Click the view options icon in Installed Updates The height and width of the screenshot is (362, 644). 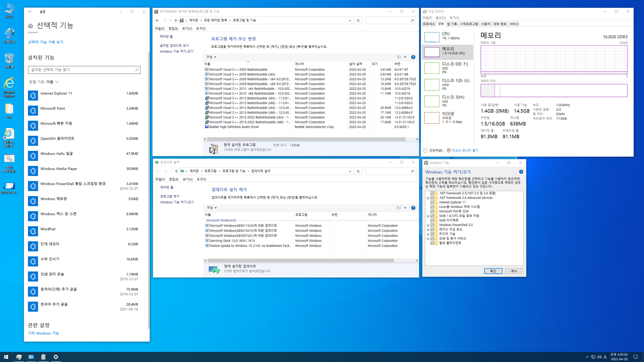coord(399,208)
